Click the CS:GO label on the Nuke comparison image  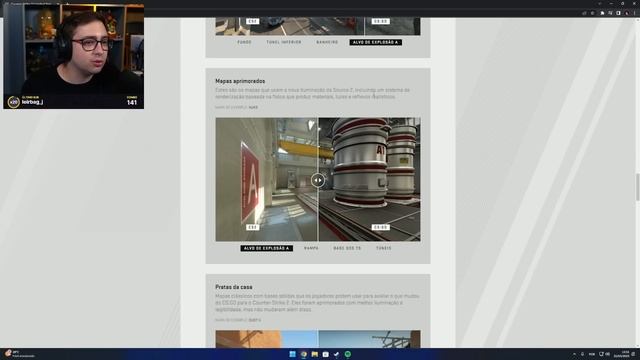tap(380, 227)
